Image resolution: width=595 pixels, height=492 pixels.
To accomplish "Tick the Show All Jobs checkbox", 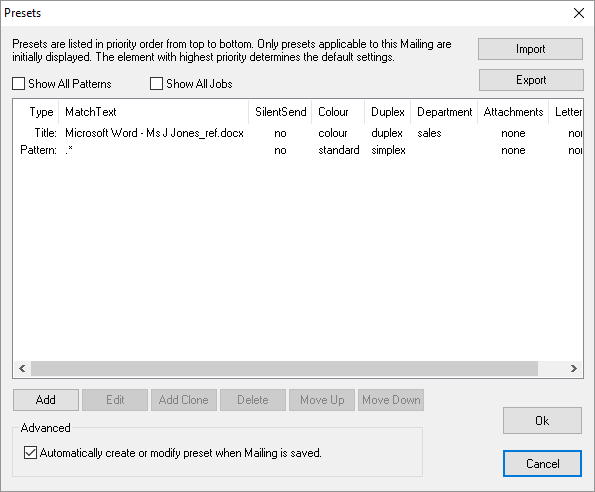I will 156,83.
